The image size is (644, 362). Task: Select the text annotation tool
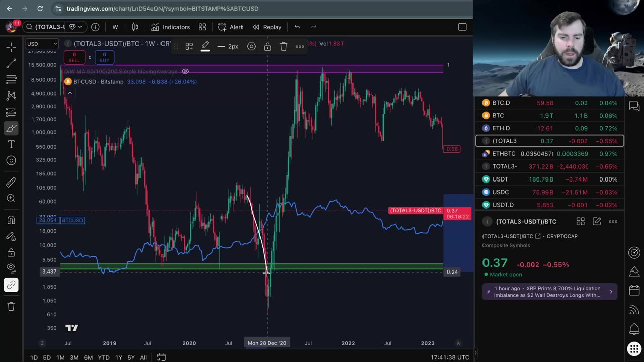[x=11, y=145]
